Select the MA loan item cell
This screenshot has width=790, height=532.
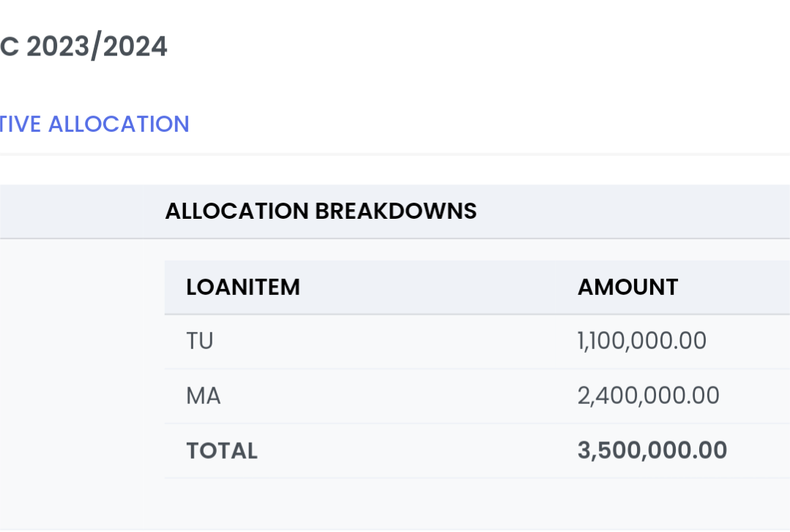coord(204,396)
